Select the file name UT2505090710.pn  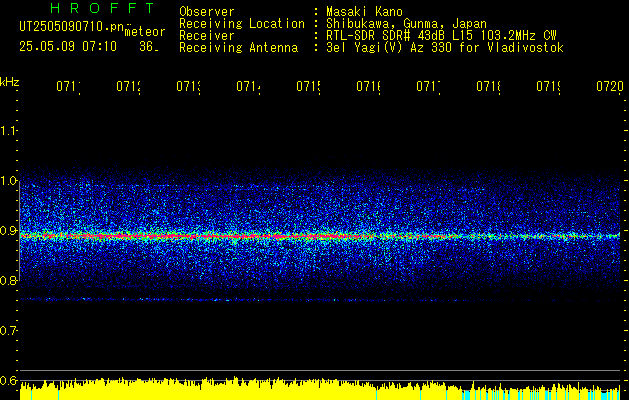[x=72, y=26]
